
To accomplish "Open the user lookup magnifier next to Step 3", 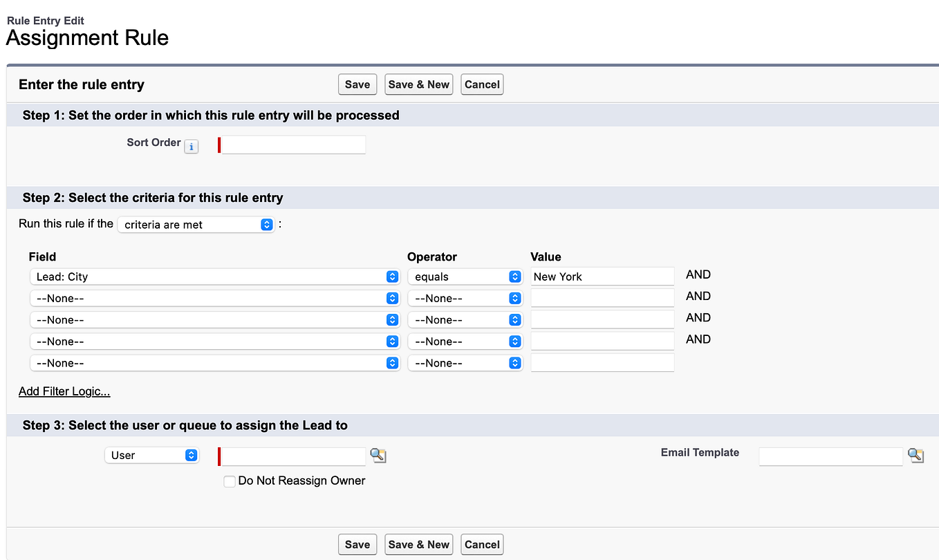I will (378, 456).
